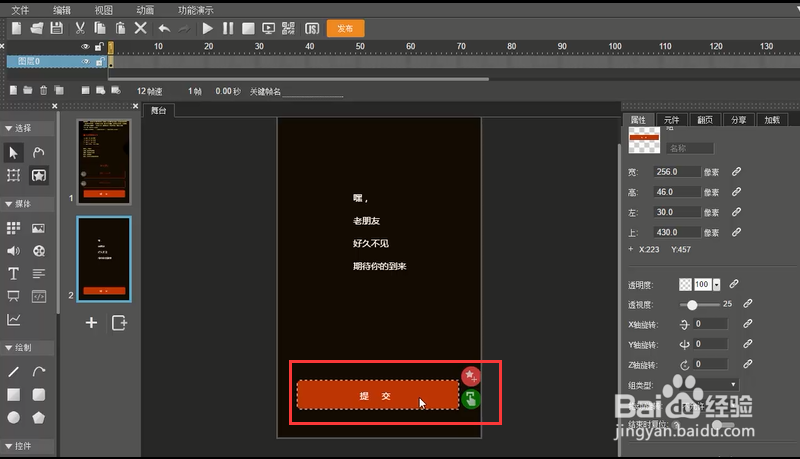This screenshot has width=800, height=459.
Task: Toggle all-layers lock in timeline header
Action: [99, 46]
